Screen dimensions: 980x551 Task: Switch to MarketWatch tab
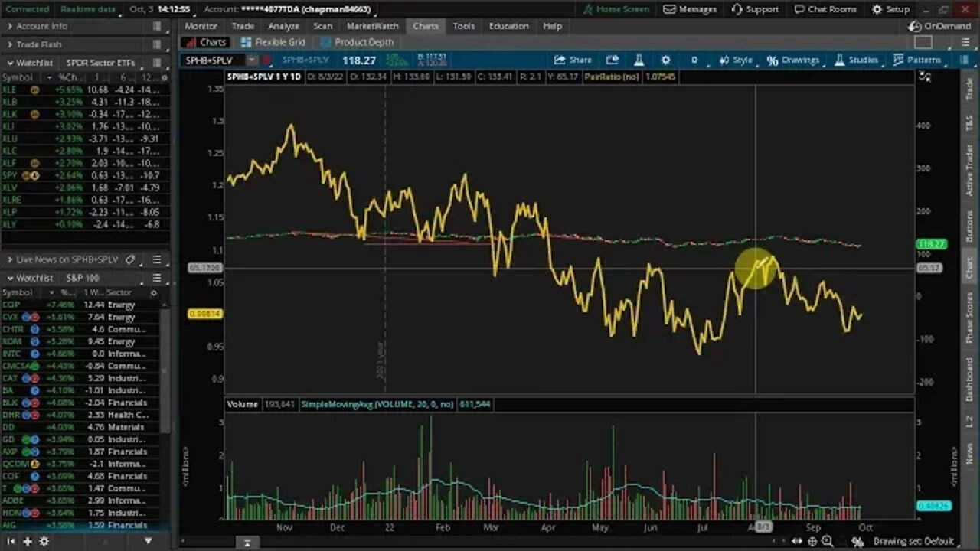click(373, 26)
